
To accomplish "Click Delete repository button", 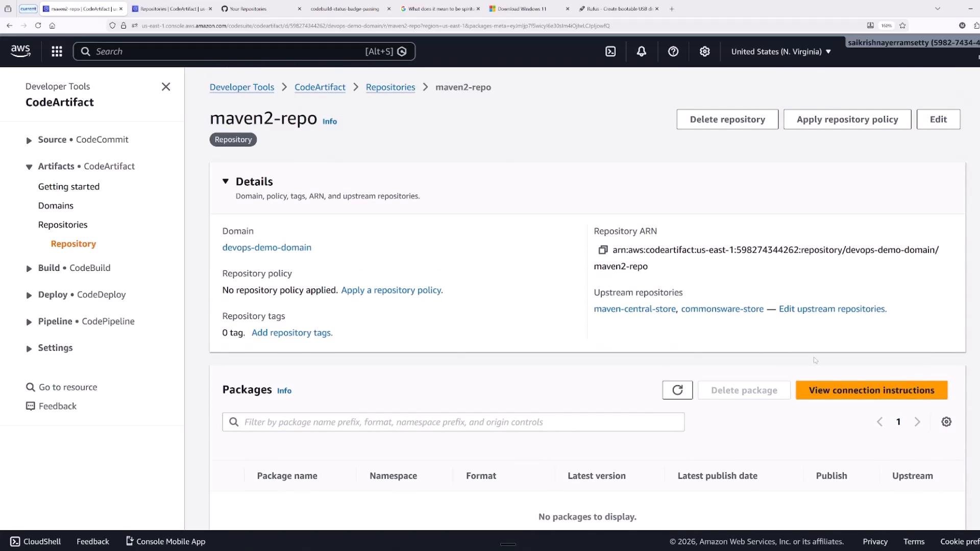I will tap(727, 119).
